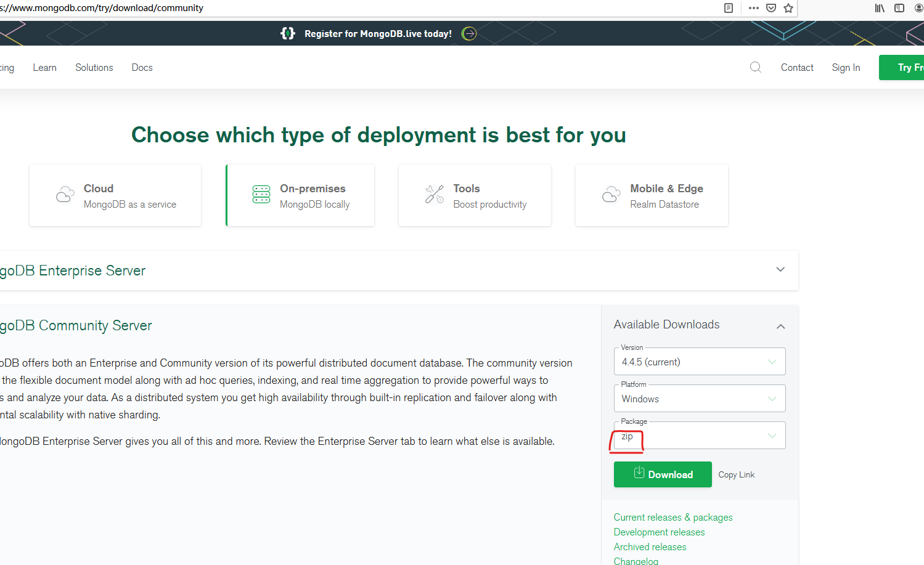Click the Contact link
924x565 pixels.
point(797,68)
